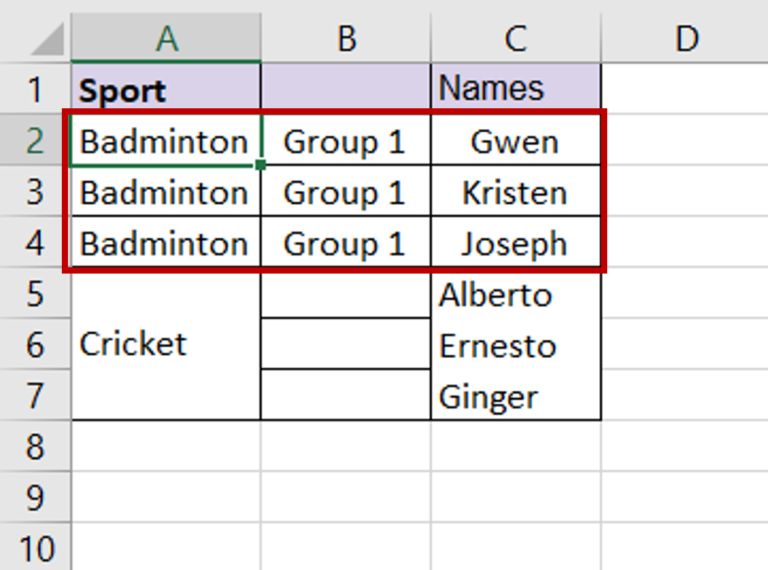Select the cell with Ernesto
The width and height of the screenshot is (768, 570).
(x=516, y=346)
